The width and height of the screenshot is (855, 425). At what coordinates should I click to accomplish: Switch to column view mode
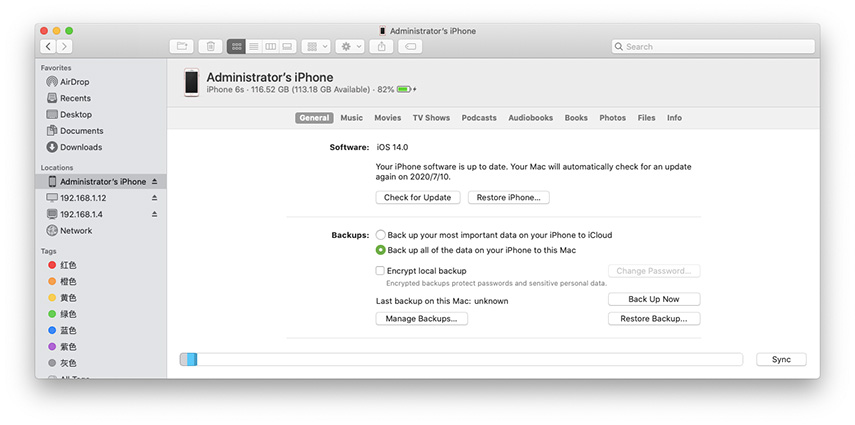coord(270,47)
